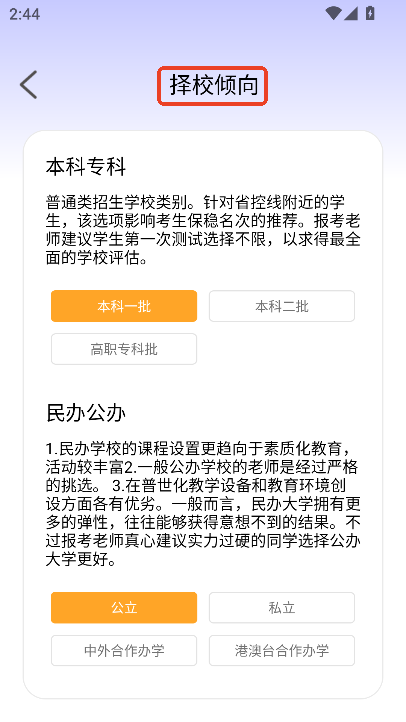Tap the back arrow icon
Image resolution: width=406 pixels, height=722 pixels.
[x=29, y=85]
